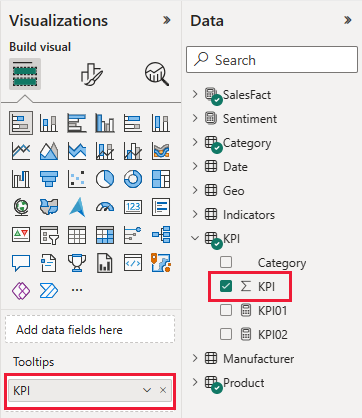The width and height of the screenshot is (362, 418).
Task: Expand the Category table
Action: [x=195, y=142]
